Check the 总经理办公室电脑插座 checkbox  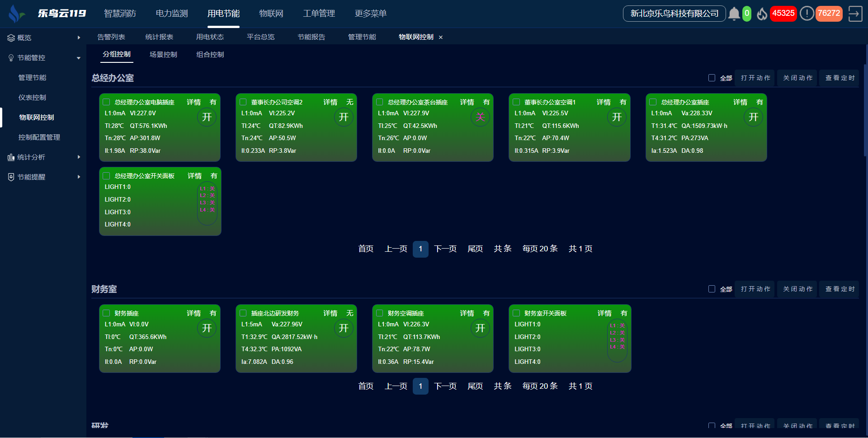click(x=107, y=102)
